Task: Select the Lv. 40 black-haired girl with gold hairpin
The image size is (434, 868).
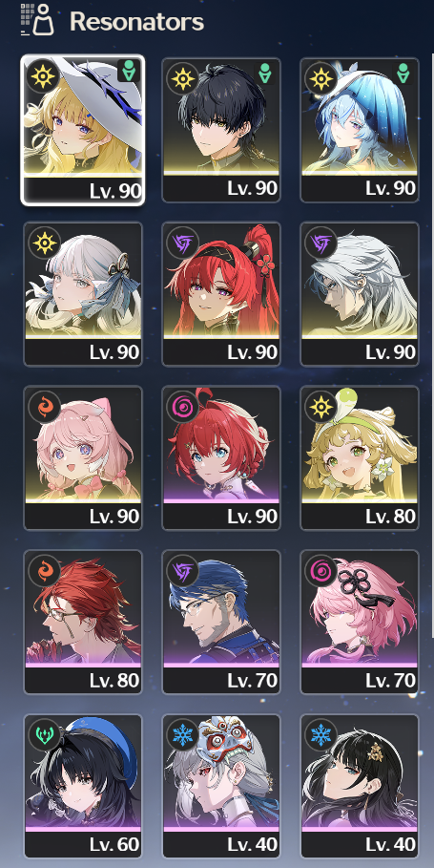Action: click(360, 786)
